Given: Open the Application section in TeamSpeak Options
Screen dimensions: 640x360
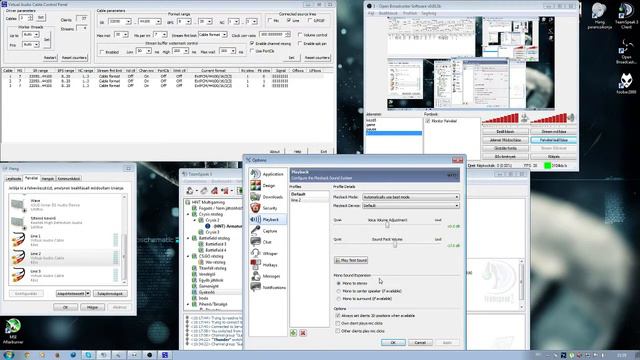Looking at the screenshot, I should (x=267, y=174).
